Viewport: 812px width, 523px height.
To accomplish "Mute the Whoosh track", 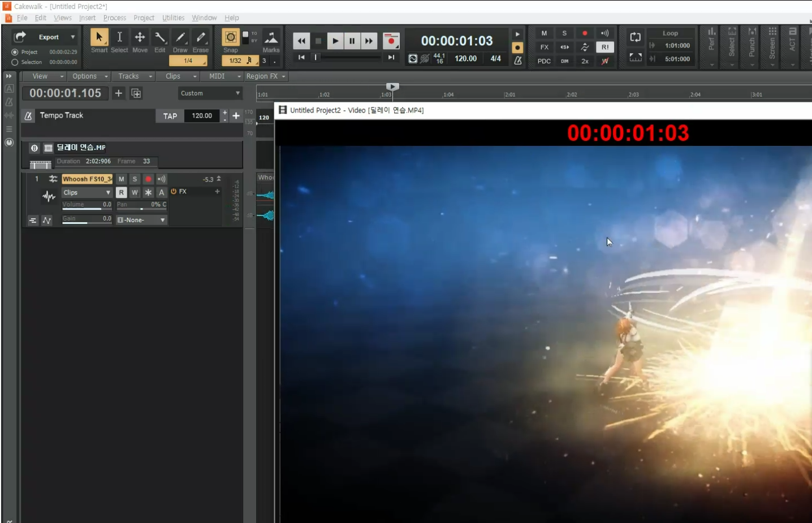I will pyautogui.click(x=121, y=179).
